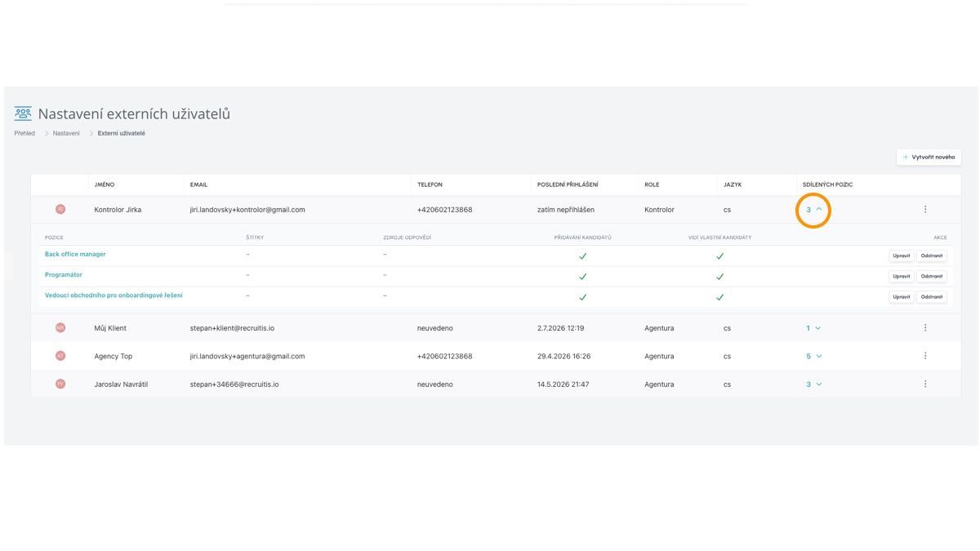980x551 pixels.
Task: Click Upravit for Vedoucí obchodního position
Action: (902, 297)
